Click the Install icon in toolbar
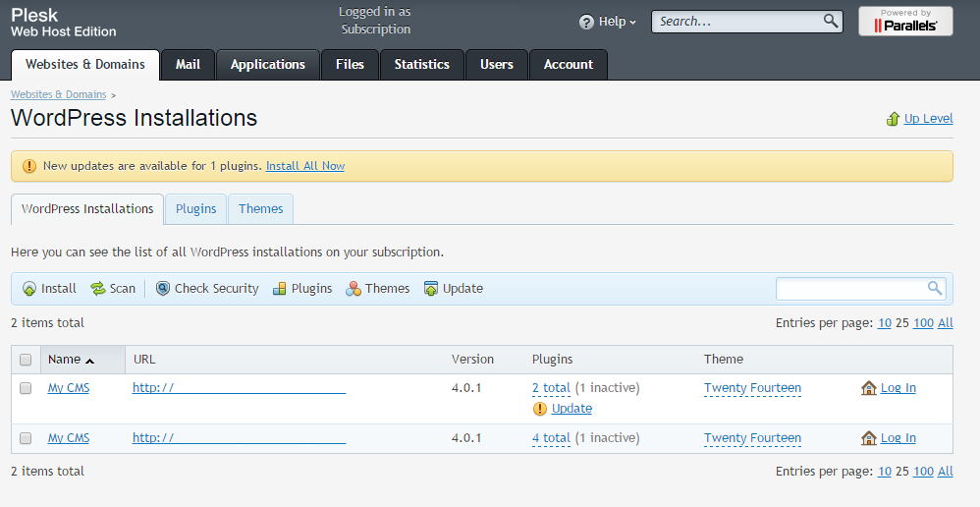The width and height of the screenshot is (980, 507). click(29, 289)
